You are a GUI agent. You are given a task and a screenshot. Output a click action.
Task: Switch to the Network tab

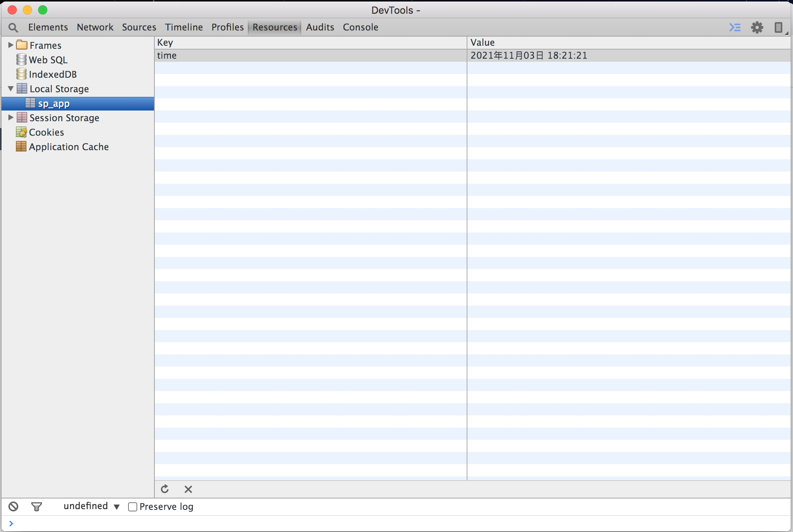tap(95, 27)
